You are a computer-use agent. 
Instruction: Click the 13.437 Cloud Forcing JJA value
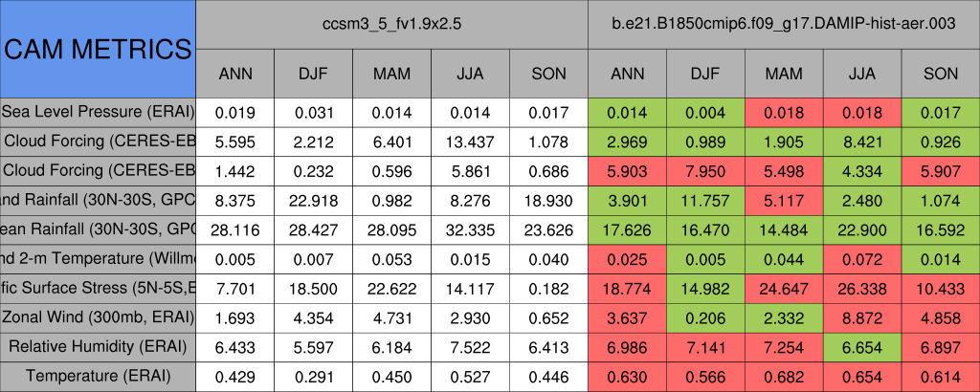[x=471, y=142]
